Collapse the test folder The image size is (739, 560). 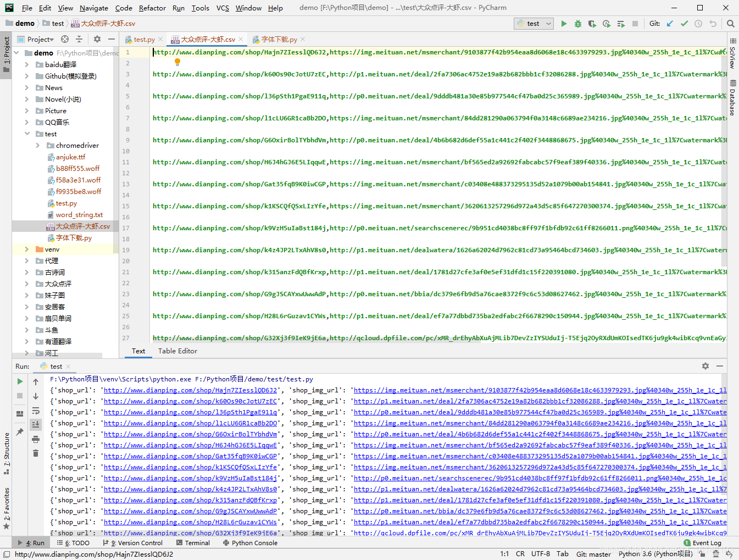(x=27, y=134)
